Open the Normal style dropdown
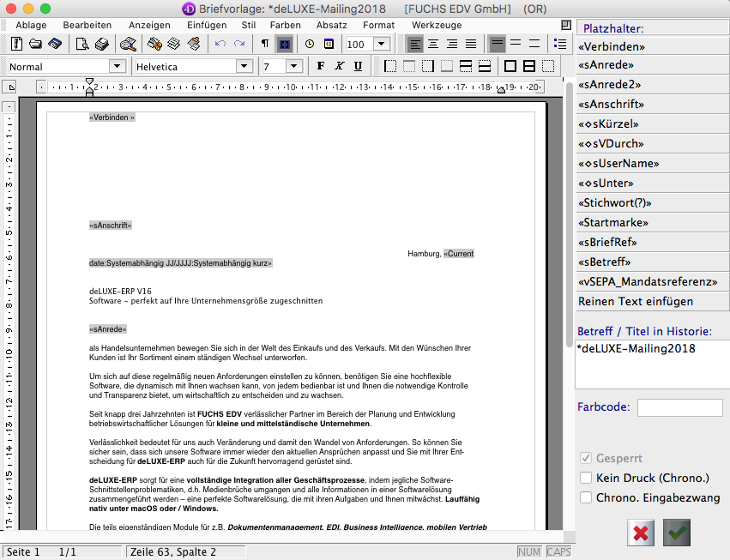Image resolution: width=730 pixels, height=560 pixels. pyautogui.click(x=117, y=66)
